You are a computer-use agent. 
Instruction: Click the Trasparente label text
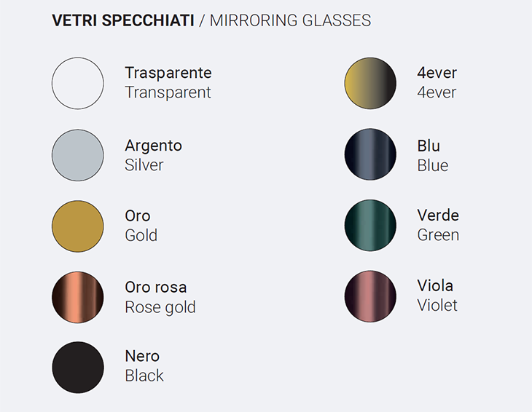click(x=168, y=73)
